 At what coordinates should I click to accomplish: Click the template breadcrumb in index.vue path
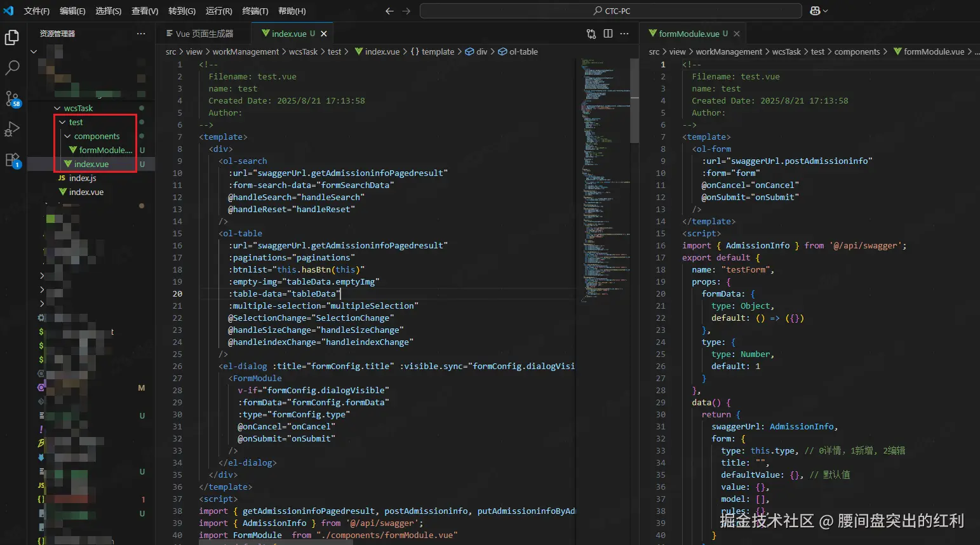coord(438,52)
